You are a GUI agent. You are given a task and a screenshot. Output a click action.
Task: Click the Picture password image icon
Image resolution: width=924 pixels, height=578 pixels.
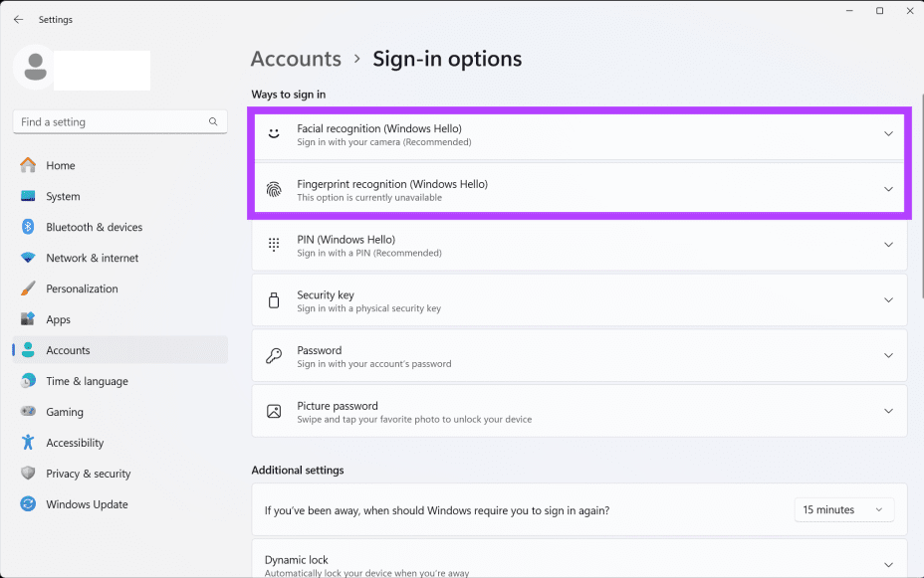274,411
